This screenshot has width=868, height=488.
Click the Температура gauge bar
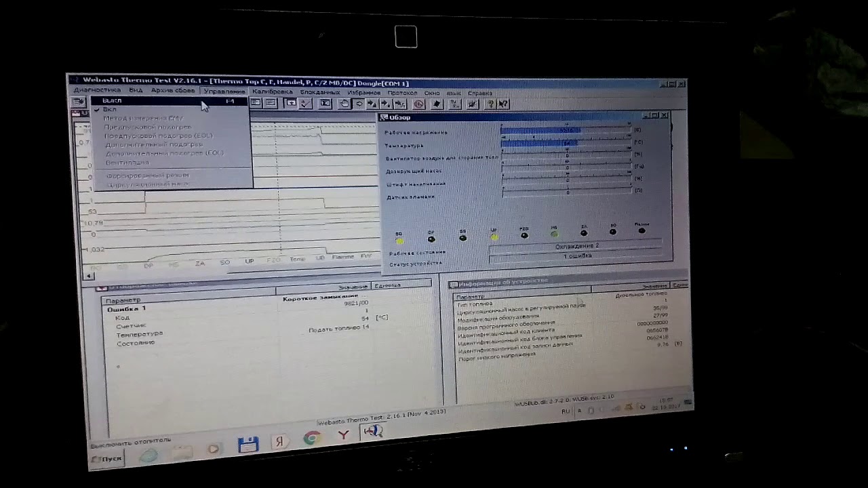[566, 142]
